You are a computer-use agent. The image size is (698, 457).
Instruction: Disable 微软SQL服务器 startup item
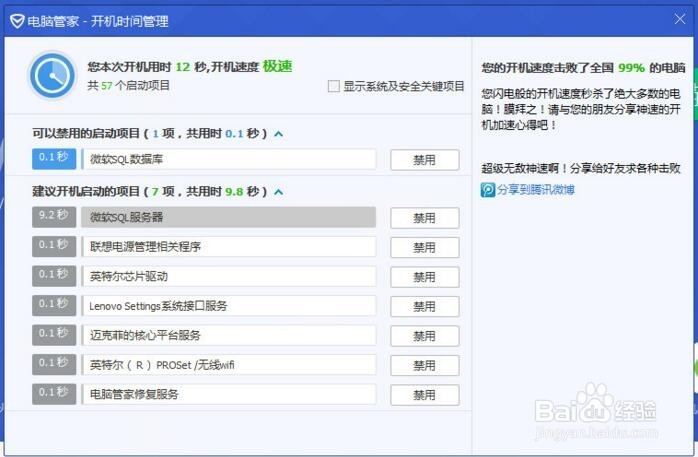tap(425, 218)
